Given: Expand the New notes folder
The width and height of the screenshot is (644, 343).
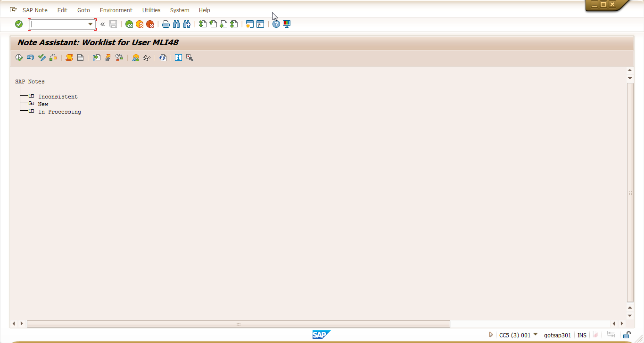Looking at the screenshot, I should coord(31,104).
